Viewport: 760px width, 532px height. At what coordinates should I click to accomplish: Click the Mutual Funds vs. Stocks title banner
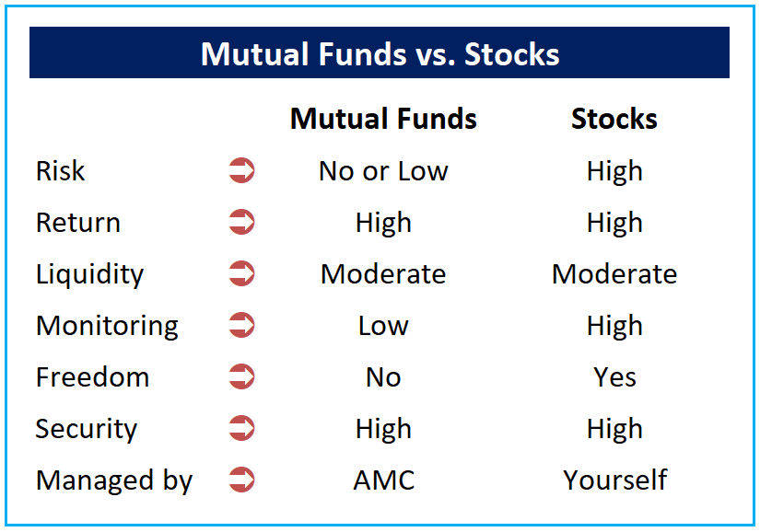pyautogui.click(x=380, y=53)
